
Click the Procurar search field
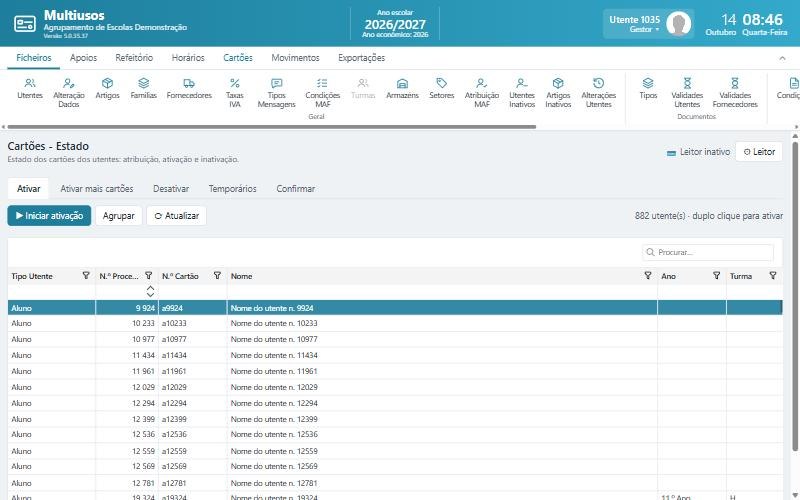(708, 252)
